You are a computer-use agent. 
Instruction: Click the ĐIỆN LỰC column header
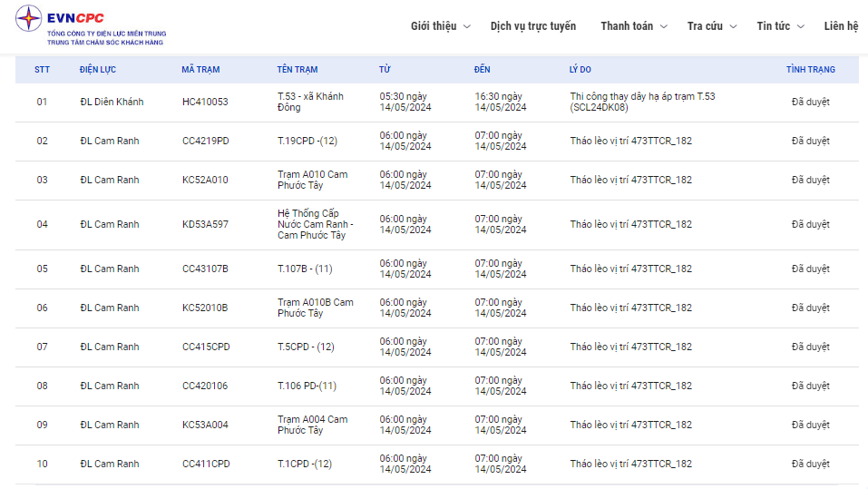97,70
